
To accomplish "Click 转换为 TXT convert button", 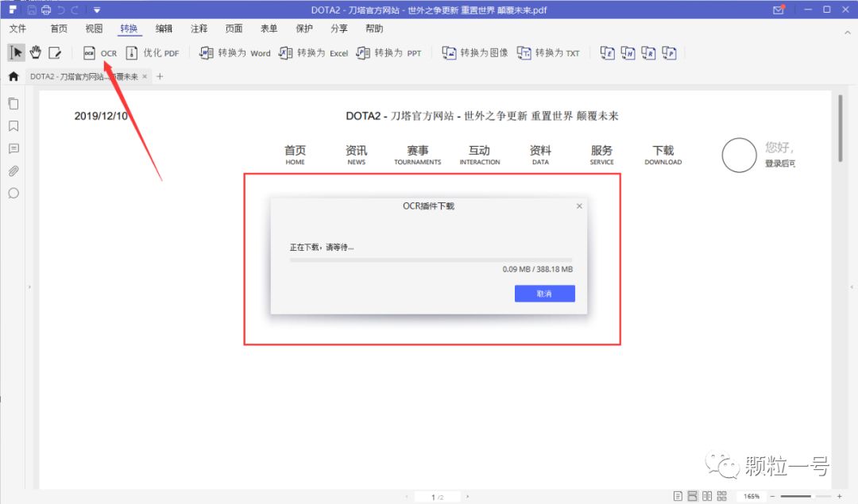I will [x=547, y=53].
